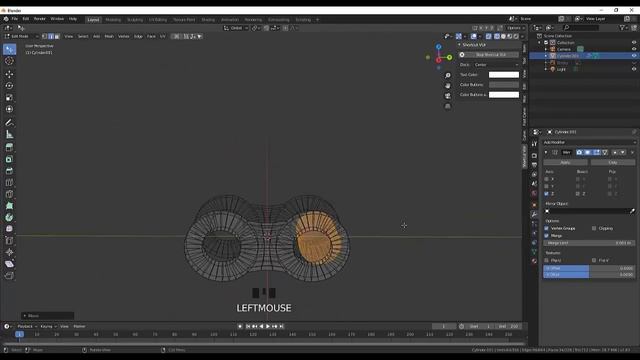Click the modifier Apply button

565,162
